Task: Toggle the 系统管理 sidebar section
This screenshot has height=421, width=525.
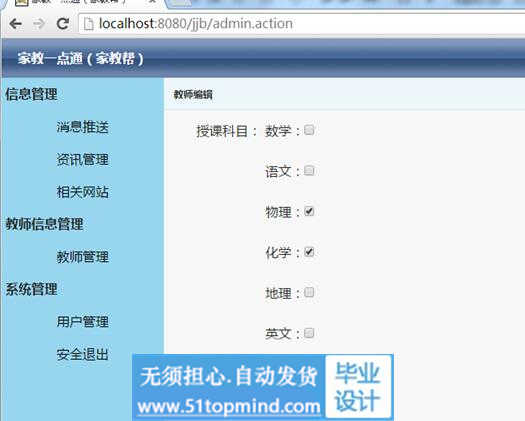Action: (x=31, y=289)
